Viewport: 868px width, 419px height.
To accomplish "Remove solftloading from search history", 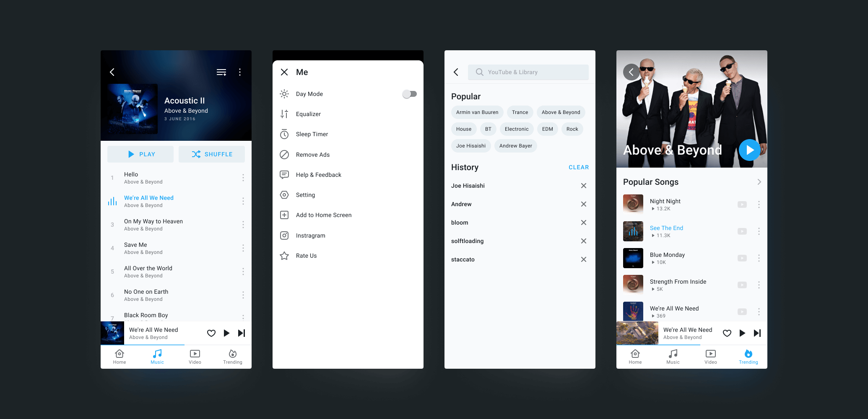I will click(x=584, y=241).
